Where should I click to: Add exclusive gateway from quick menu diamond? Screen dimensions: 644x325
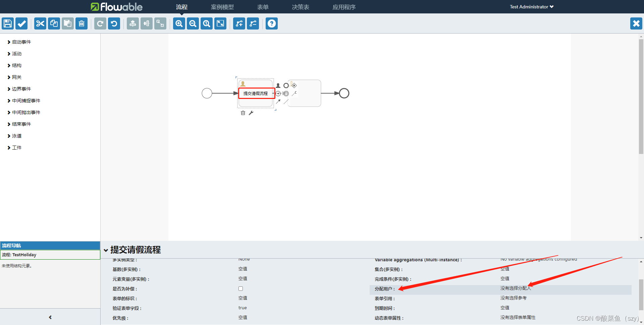[294, 86]
